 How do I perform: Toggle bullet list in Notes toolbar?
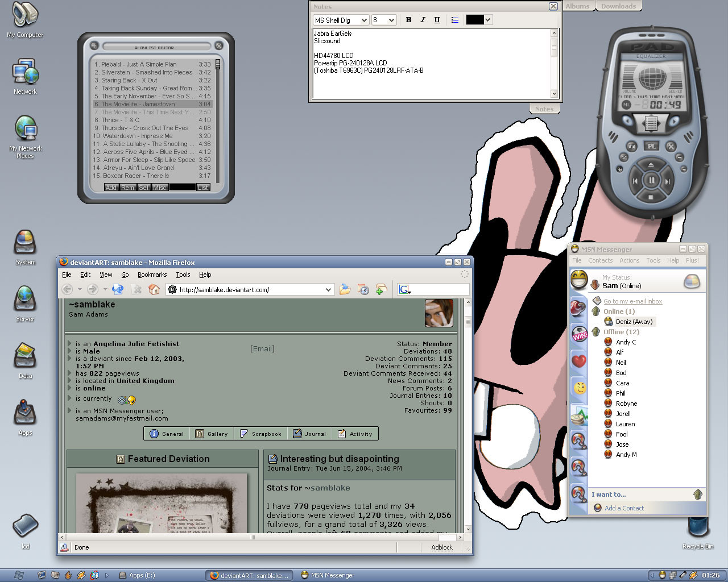455,20
